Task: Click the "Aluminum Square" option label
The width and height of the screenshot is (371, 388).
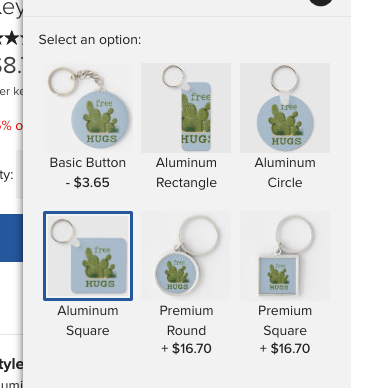Action: tap(88, 321)
